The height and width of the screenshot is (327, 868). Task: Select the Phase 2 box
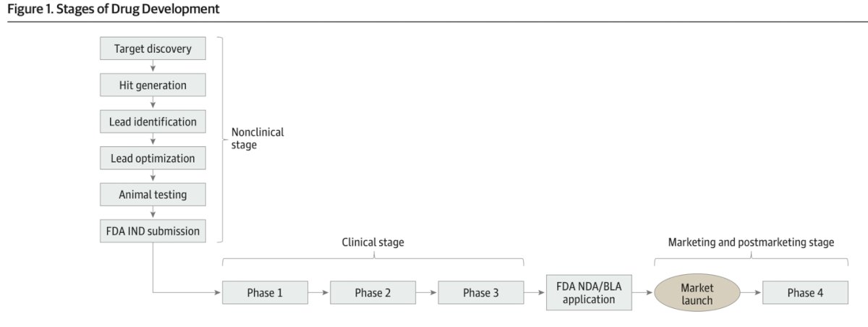click(373, 293)
